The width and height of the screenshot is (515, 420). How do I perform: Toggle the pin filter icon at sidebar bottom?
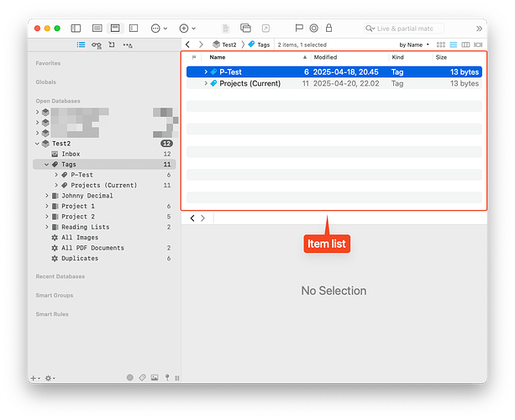167,378
